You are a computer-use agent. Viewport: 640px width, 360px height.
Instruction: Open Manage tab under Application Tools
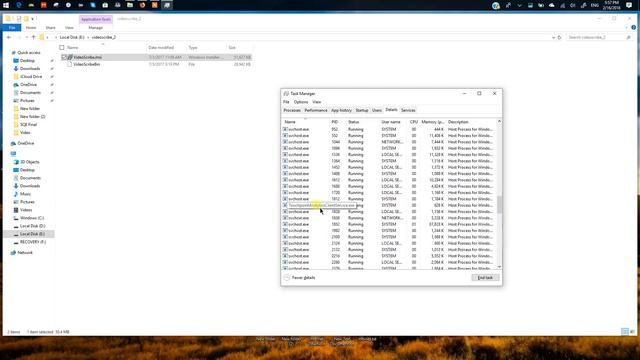coord(96,28)
